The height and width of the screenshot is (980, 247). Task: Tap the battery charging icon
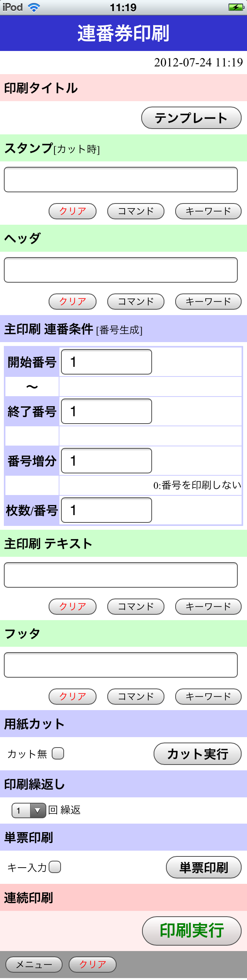(235, 7)
